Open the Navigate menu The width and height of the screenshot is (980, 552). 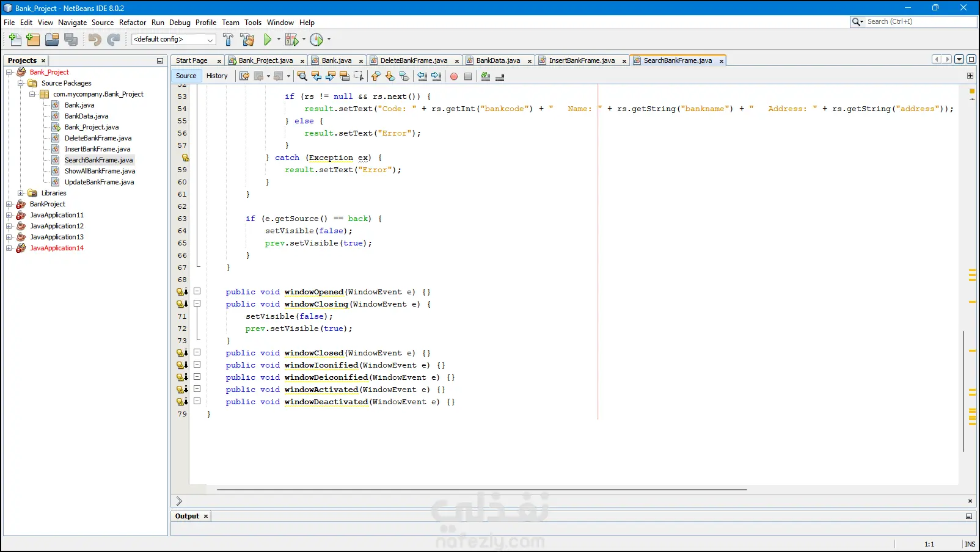73,23
